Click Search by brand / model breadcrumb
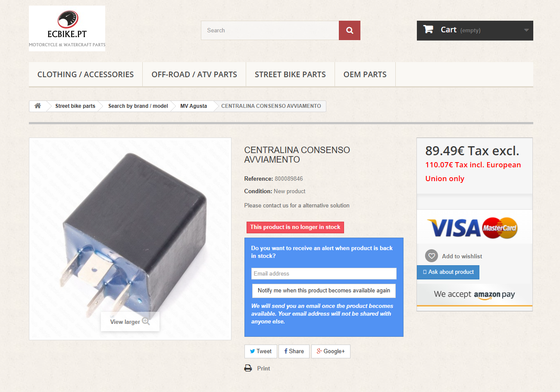This screenshot has height=392, width=560. point(138,106)
